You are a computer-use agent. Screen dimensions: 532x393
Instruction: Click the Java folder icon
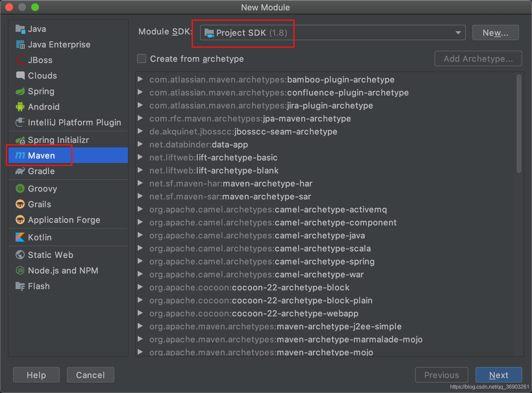click(20, 29)
